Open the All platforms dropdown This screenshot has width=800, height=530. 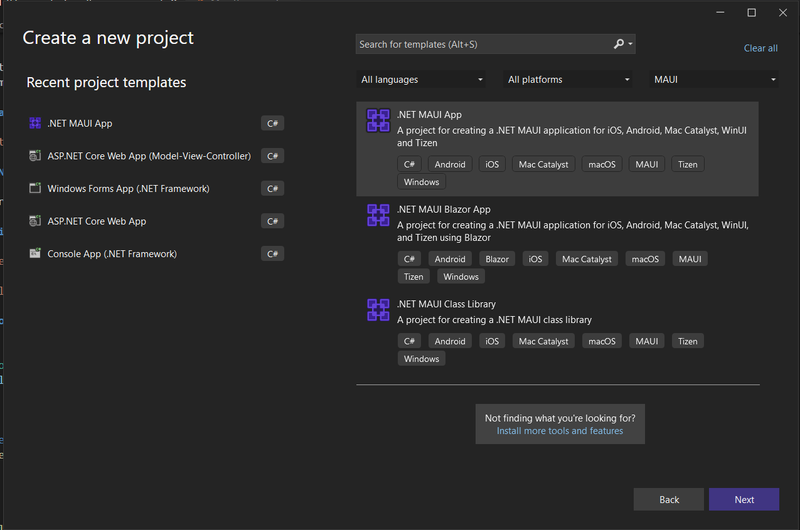[567, 80]
